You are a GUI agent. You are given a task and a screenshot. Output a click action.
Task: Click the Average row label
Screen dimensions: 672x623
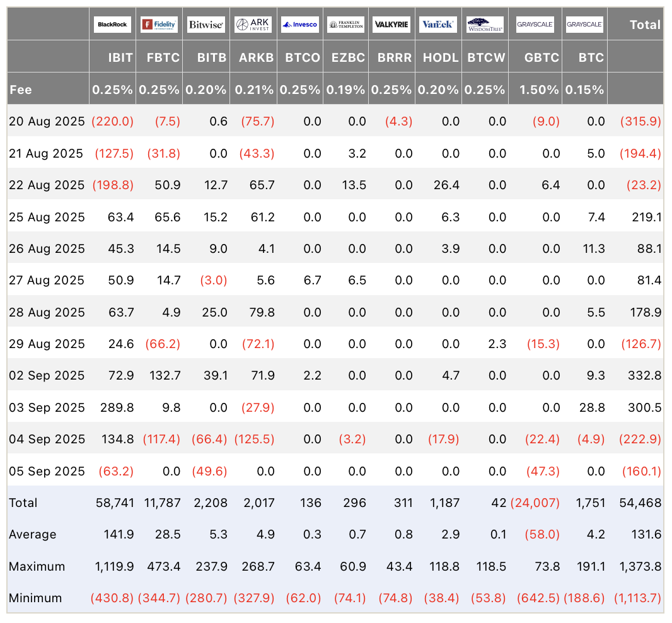(32, 534)
